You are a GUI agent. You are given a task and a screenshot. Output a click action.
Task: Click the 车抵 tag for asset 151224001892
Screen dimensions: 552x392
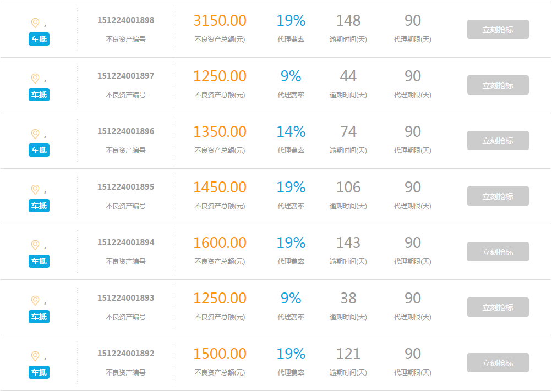[39, 372]
